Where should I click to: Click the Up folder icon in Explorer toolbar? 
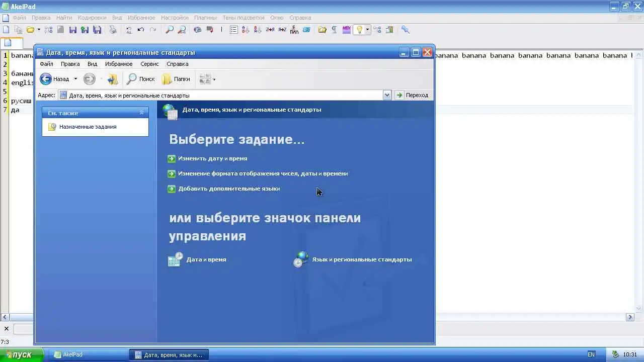coord(113,79)
